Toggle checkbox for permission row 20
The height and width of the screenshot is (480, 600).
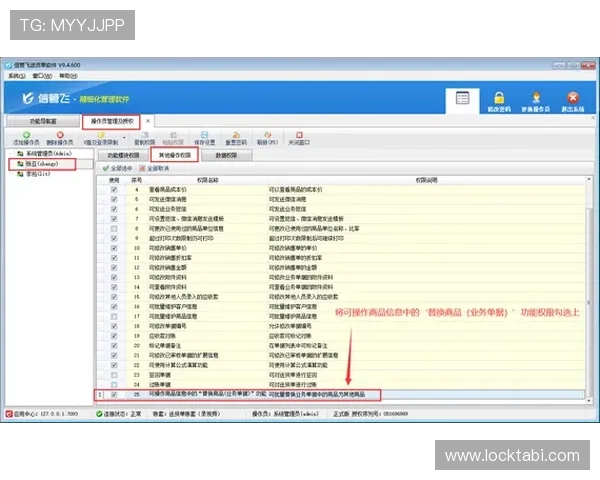tap(114, 346)
